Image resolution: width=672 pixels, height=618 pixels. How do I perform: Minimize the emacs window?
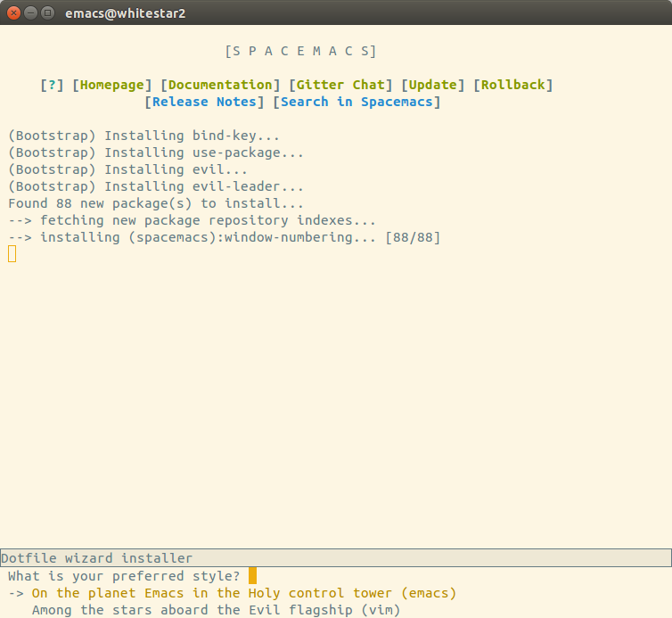point(30,12)
